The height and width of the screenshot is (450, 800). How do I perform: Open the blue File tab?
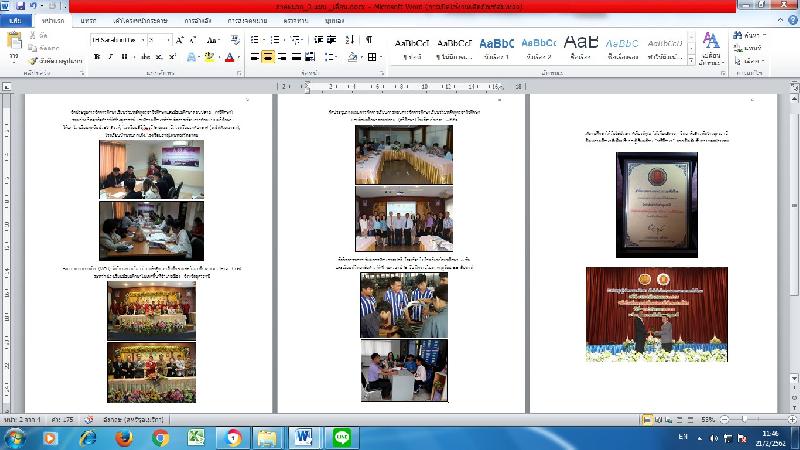click(15, 20)
